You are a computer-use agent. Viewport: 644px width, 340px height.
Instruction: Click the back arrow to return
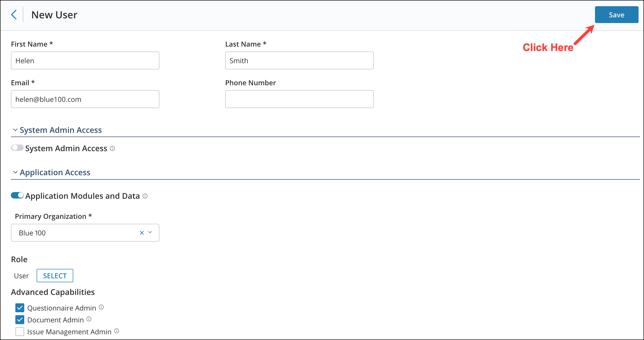tap(14, 15)
